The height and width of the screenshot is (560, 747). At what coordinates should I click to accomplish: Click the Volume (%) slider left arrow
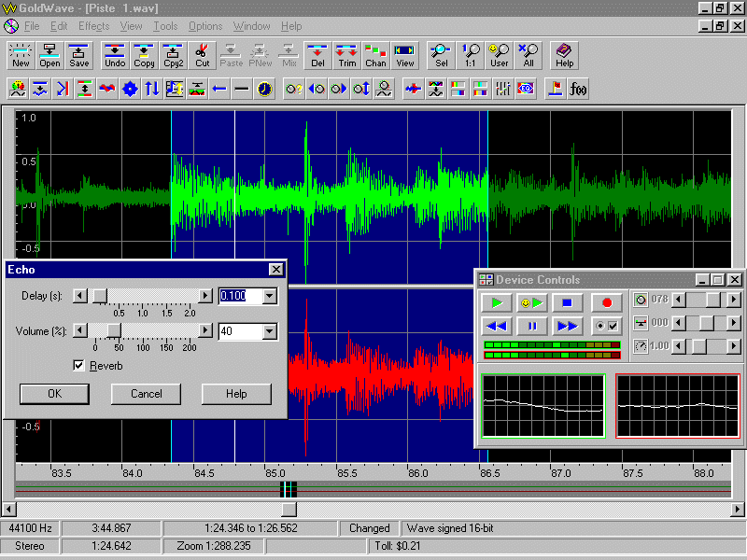coord(80,330)
